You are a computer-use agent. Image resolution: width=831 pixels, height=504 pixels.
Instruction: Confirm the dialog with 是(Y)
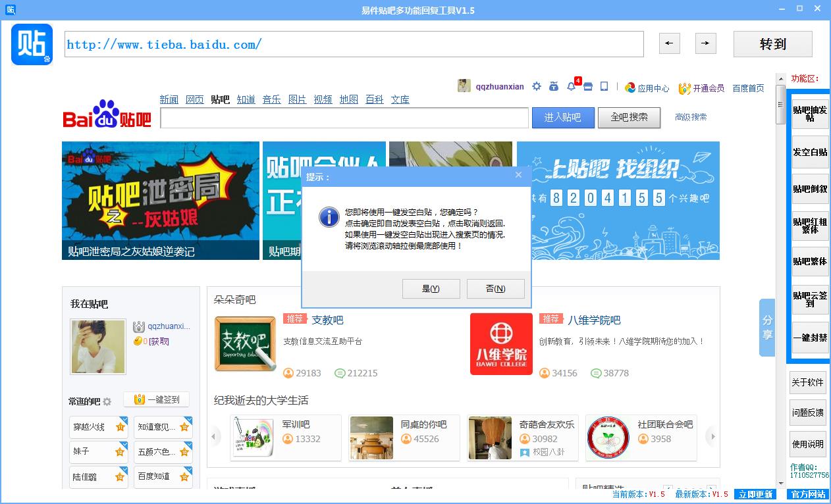[431, 288]
